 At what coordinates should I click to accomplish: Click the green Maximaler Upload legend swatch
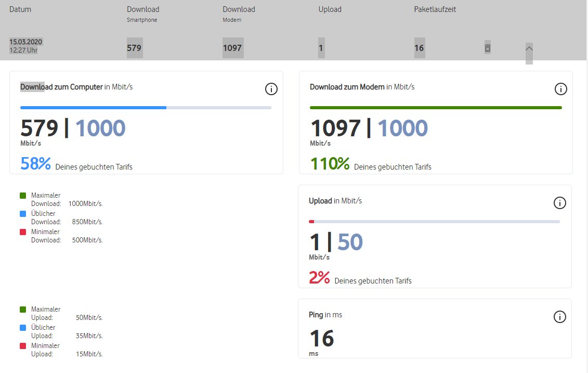tap(23, 310)
